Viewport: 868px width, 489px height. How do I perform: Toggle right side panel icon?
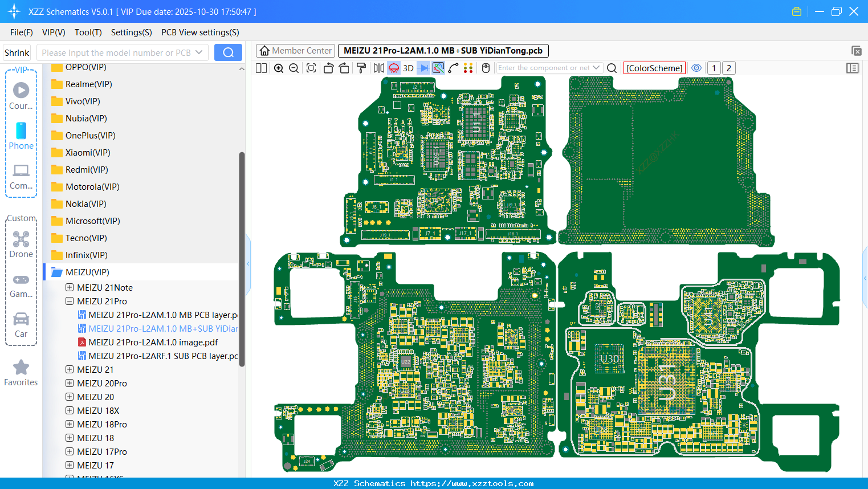click(853, 68)
